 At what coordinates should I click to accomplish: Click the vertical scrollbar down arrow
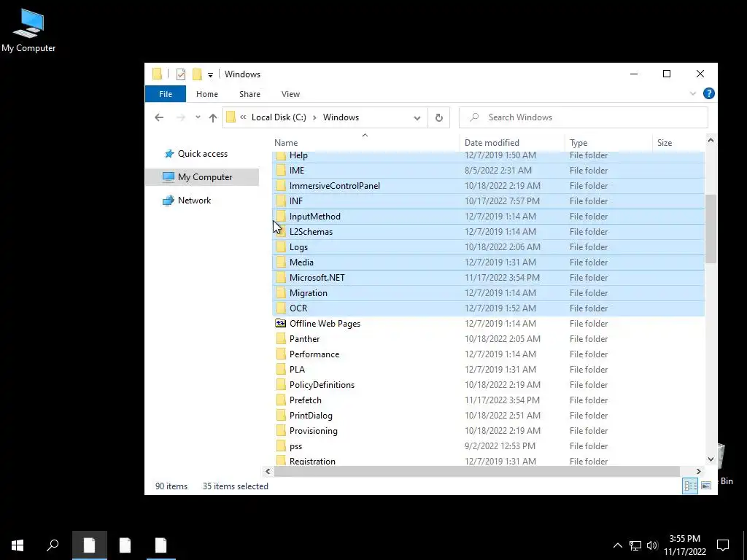[x=711, y=459]
